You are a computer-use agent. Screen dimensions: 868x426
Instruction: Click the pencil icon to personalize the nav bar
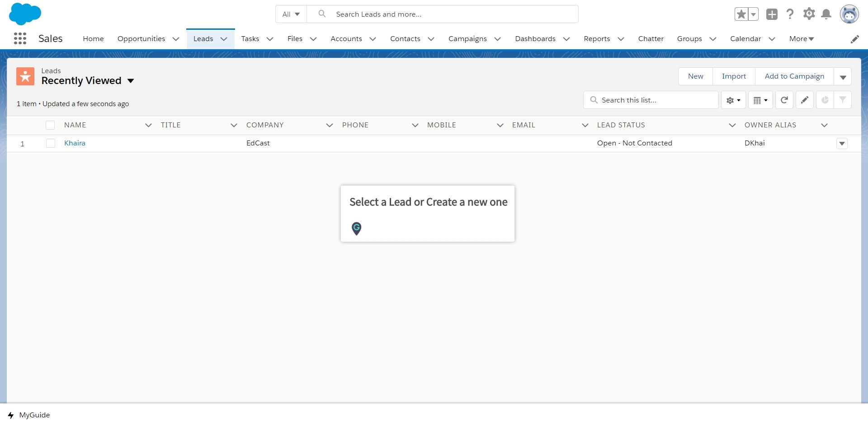pyautogui.click(x=855, y=39)
